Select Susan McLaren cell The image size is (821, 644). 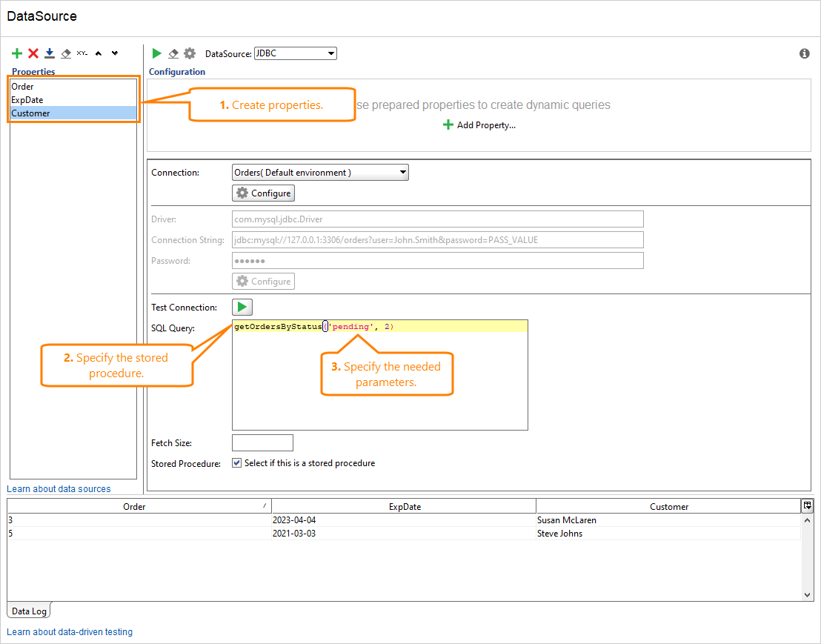click(668, 520)
